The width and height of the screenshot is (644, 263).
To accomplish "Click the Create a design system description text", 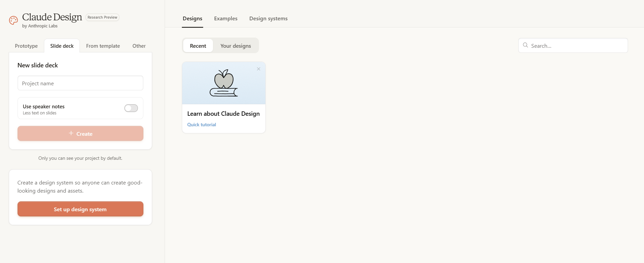I will point(80,187).
